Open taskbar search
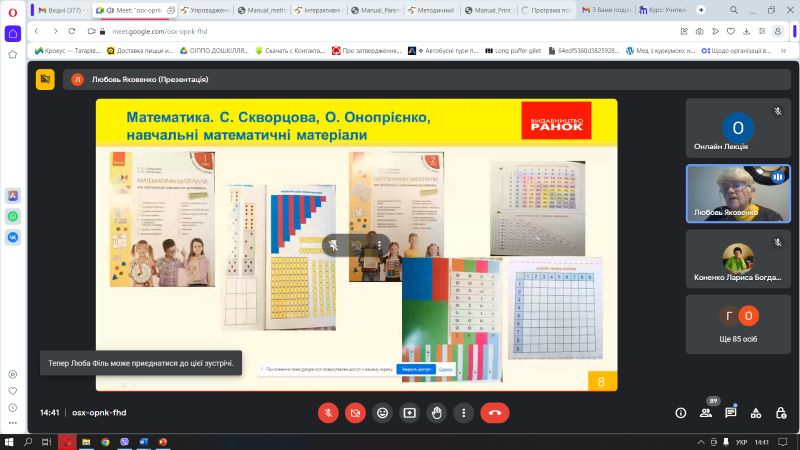 pos(28,442)
